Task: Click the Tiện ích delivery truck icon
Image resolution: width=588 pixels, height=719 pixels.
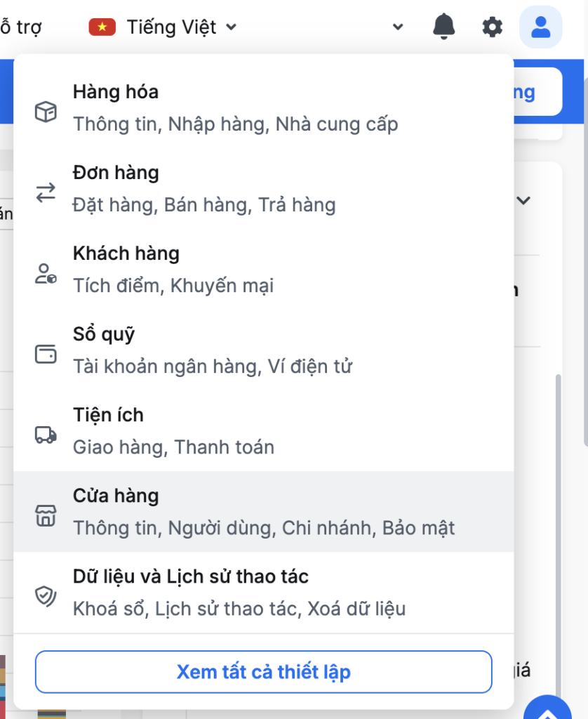Action: (x=46, y=435)
